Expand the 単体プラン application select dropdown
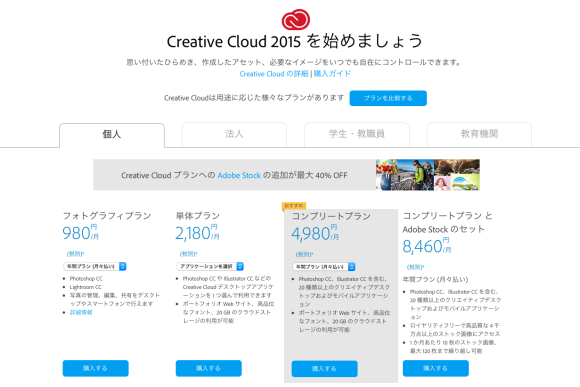The height and width of the screenshot is (387, 580). (x=210, y=266)
